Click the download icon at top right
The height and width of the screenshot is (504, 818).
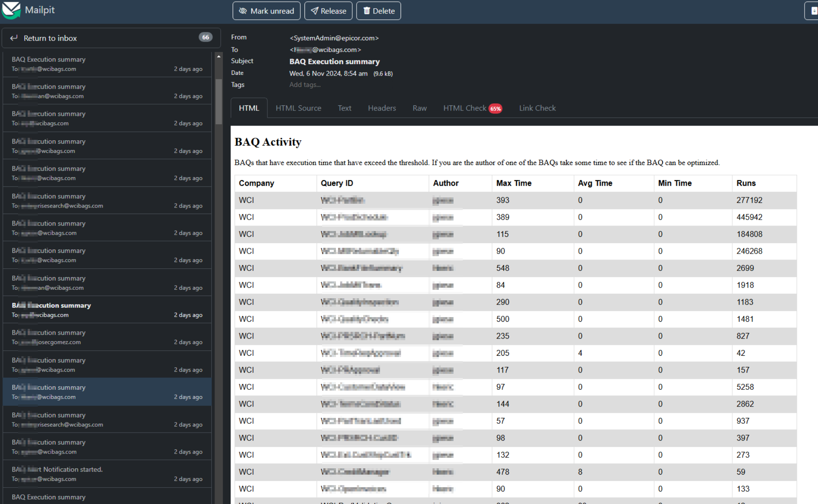(813, 11)
